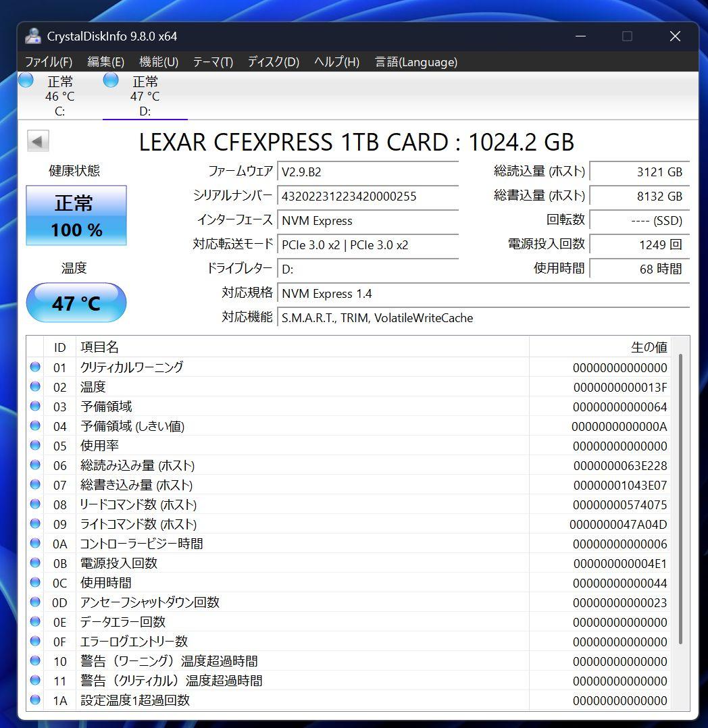
Task: Click the back arrow navigation button
Action: [38, 140]
